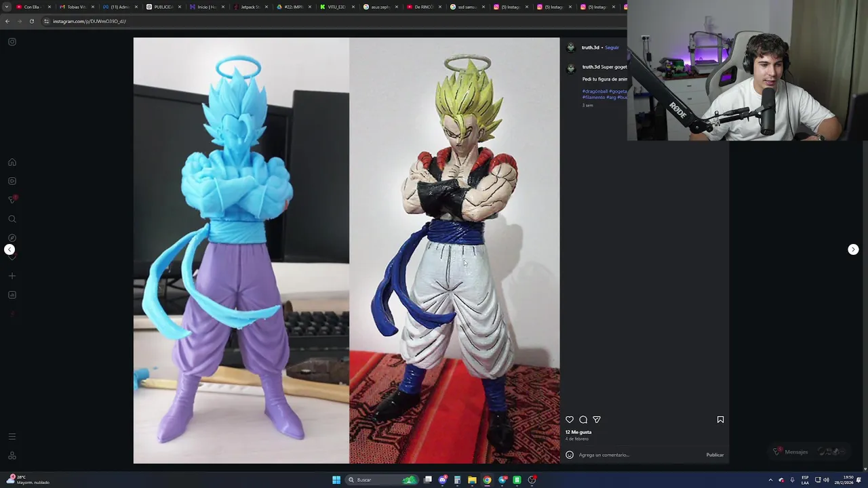The width and height of the screenshot is (868, 488).
Task: Open Instagram logo in left sidebar
Action: tap(12, 42)
